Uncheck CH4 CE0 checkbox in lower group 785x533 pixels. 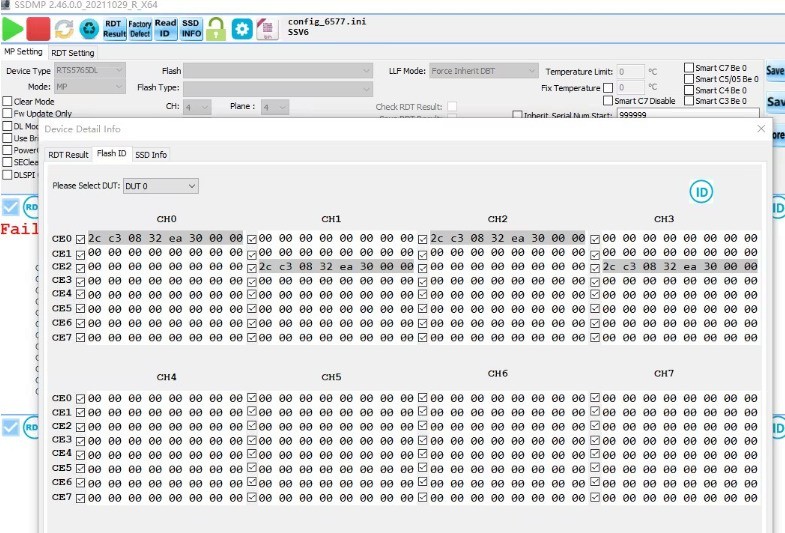tap(81, 399)
